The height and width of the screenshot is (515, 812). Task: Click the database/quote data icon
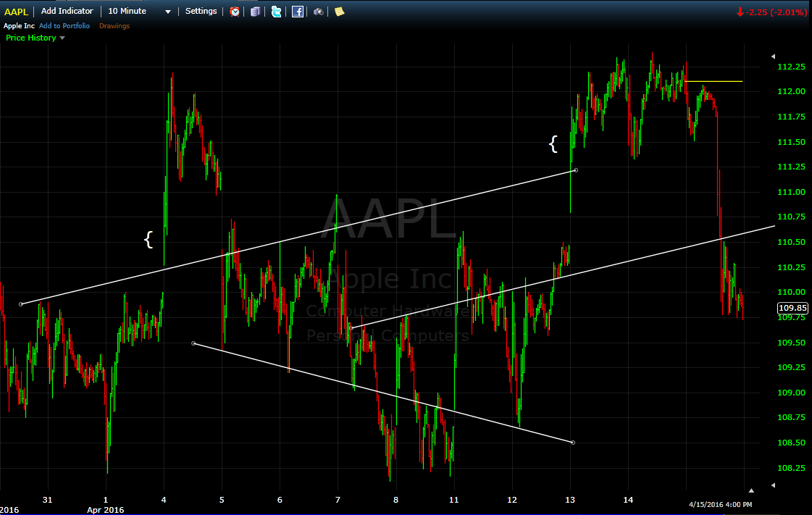tap(255, 11)
